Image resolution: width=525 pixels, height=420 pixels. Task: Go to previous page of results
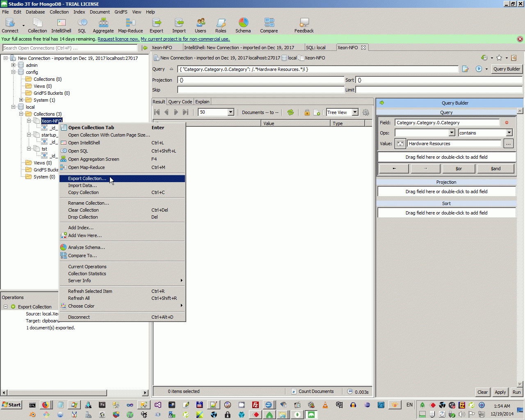point(167,112)
